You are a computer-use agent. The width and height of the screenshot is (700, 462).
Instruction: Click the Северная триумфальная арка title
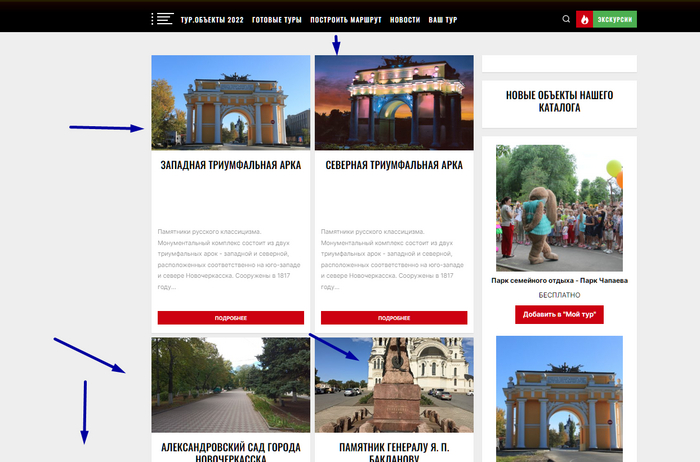[394, 165]
